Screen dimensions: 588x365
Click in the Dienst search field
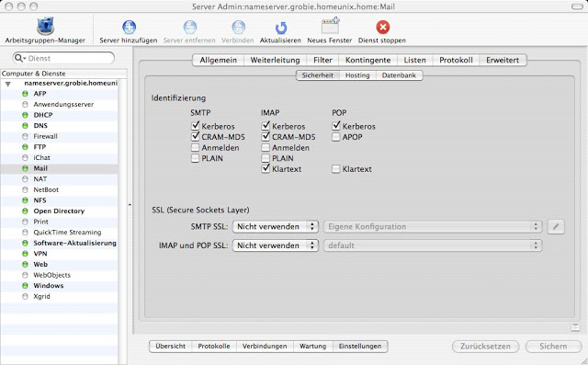[63, 58]
